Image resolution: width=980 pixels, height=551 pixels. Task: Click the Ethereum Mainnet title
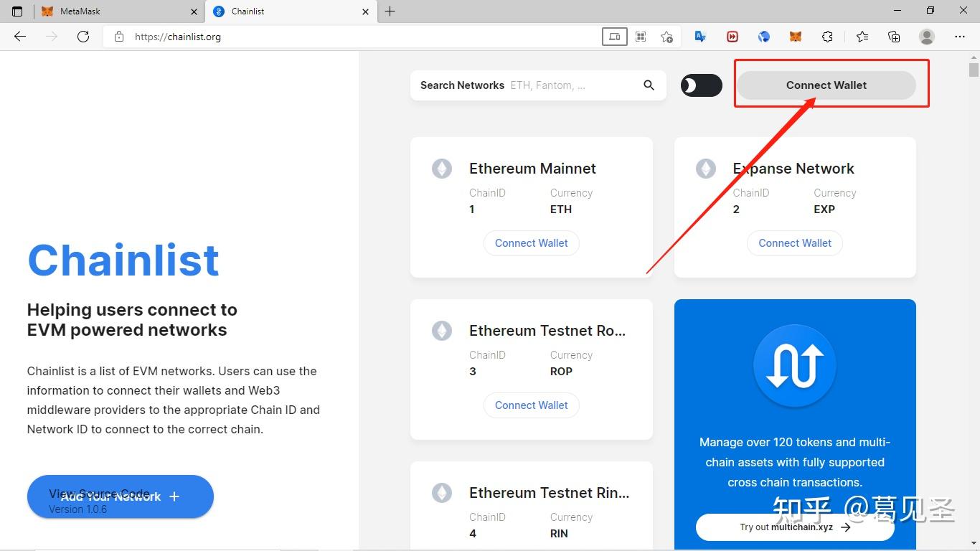pos(532,169)
